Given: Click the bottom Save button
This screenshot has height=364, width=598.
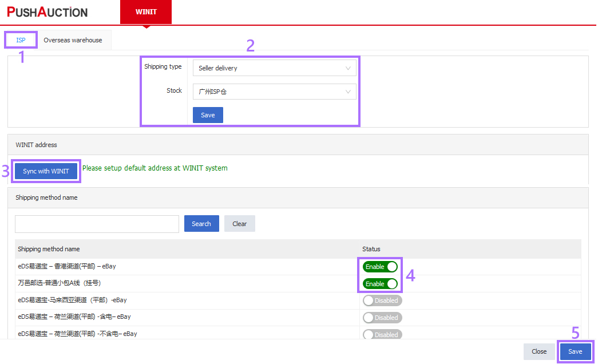Looking at the screenshot, I should click(575, 351).
